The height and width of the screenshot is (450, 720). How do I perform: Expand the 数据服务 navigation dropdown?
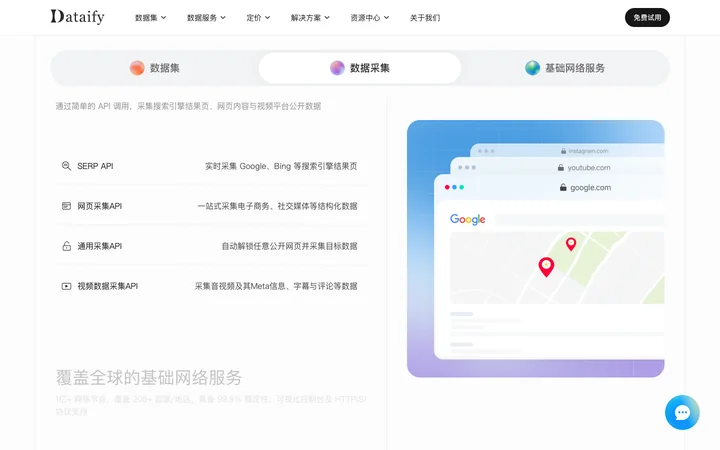click(x=206, y=17)
